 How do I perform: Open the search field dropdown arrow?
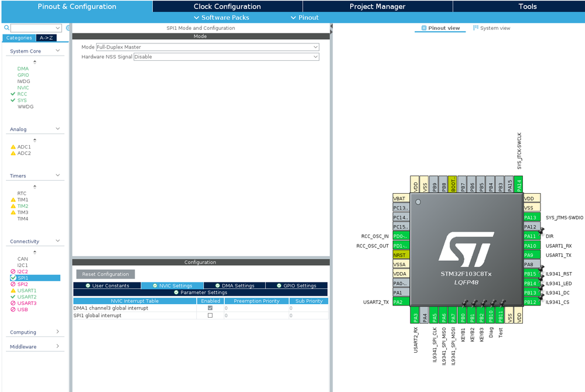click(x=58, y=28)
